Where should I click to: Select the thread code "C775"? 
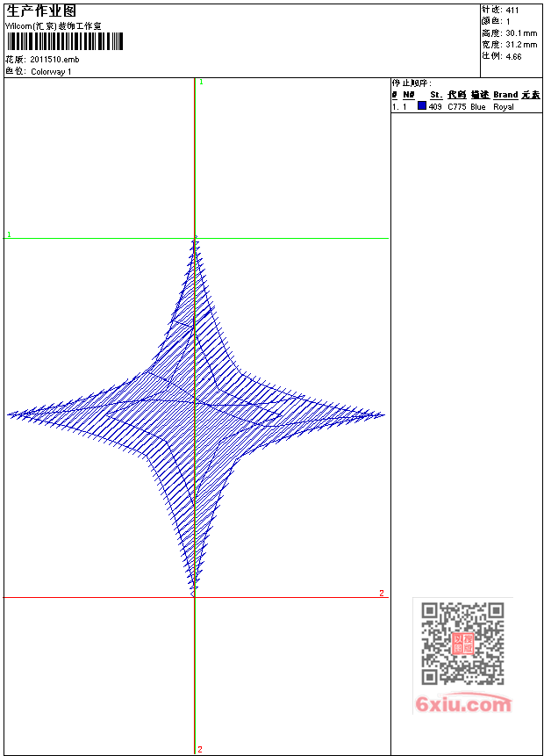coord(457,106)
